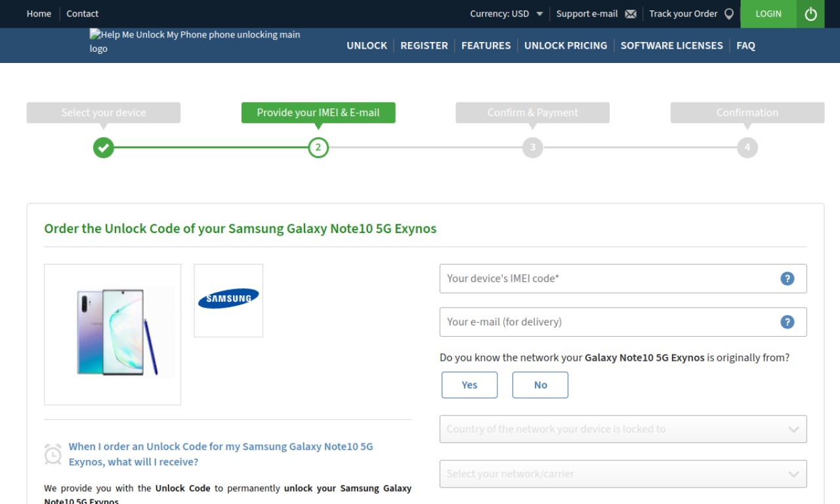Open the IMEI code help question mark
The image size is (840, 504).
(x=787, y=278)
